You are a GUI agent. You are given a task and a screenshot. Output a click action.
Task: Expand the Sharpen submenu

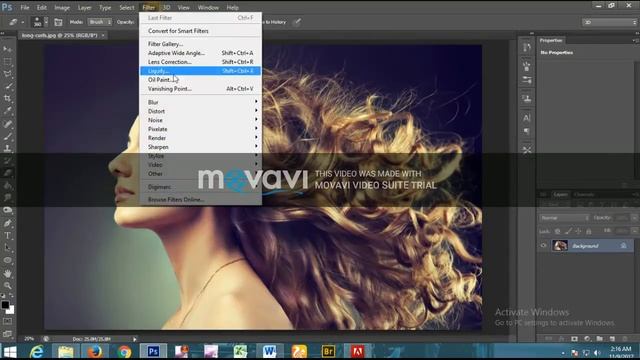point(200,147)
